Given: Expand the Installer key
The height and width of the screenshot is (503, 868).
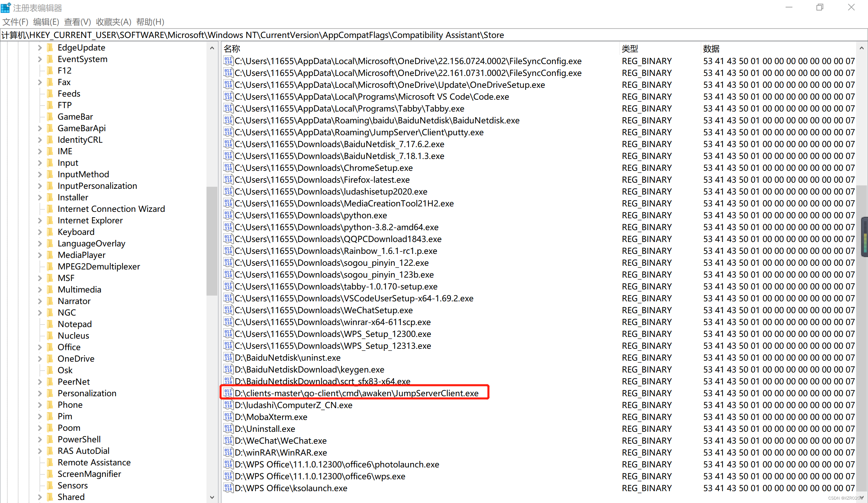Looking at the screenshot, I should click(40, 197).
